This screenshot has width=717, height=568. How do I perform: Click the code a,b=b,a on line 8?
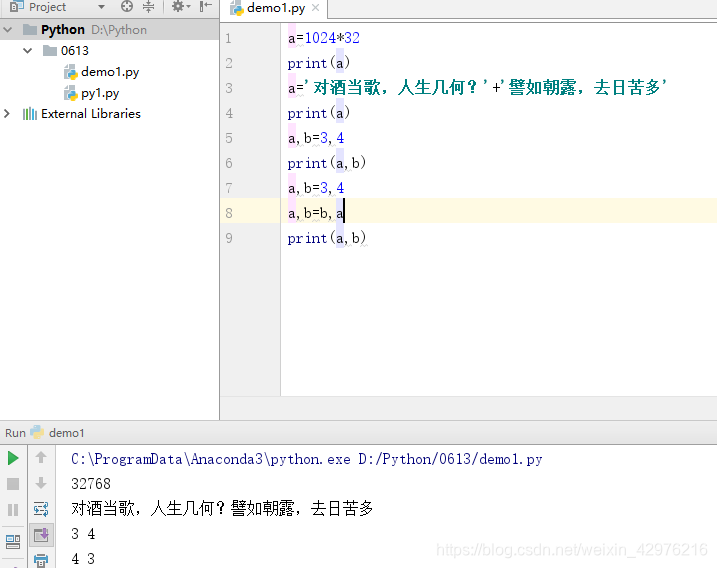coord(316,213)
